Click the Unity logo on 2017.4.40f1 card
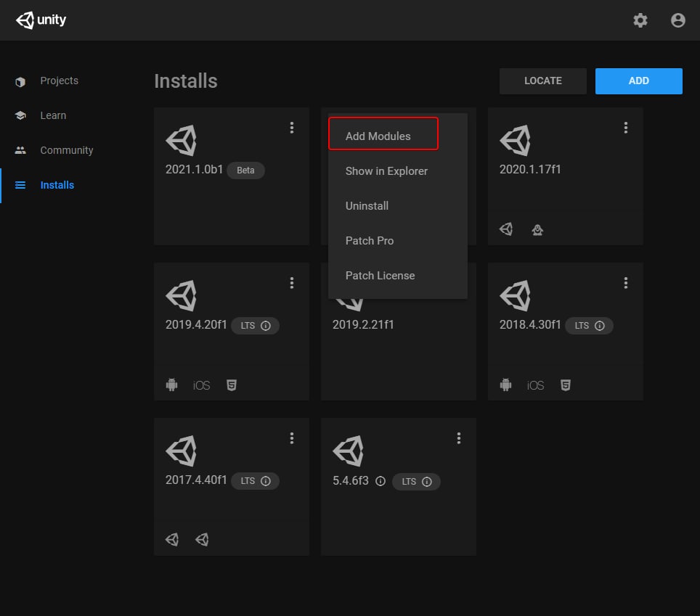The image size is (700, 616). (x=182, y=451)
